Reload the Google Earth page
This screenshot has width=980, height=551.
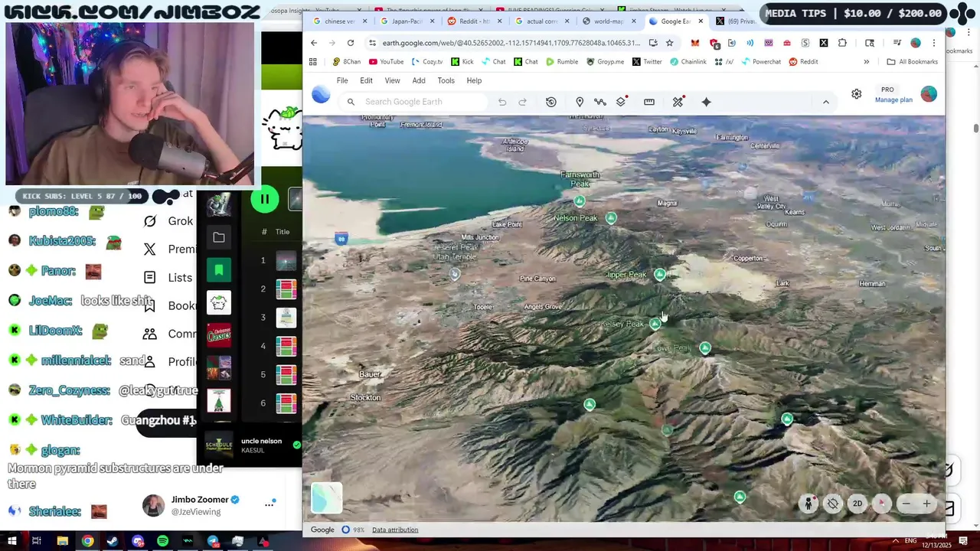(x=351, y=43)
